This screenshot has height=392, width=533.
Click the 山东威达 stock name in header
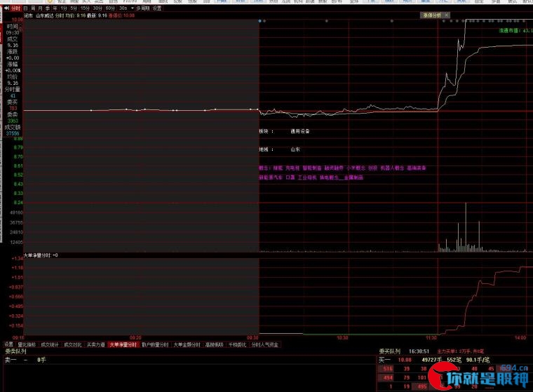tap(44, 15)
